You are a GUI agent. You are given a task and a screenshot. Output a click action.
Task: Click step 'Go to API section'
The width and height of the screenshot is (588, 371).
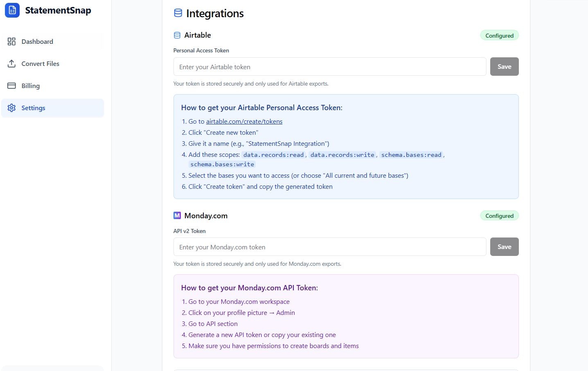(213, 324)
